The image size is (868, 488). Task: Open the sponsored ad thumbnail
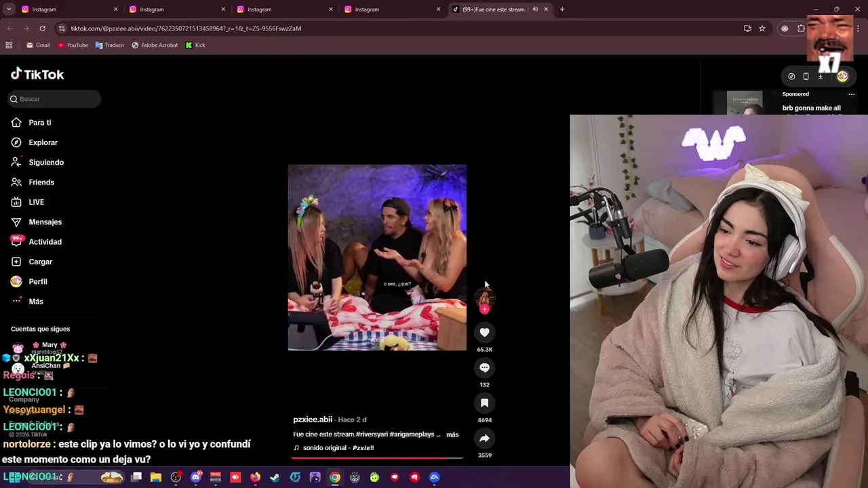(745, 103)
